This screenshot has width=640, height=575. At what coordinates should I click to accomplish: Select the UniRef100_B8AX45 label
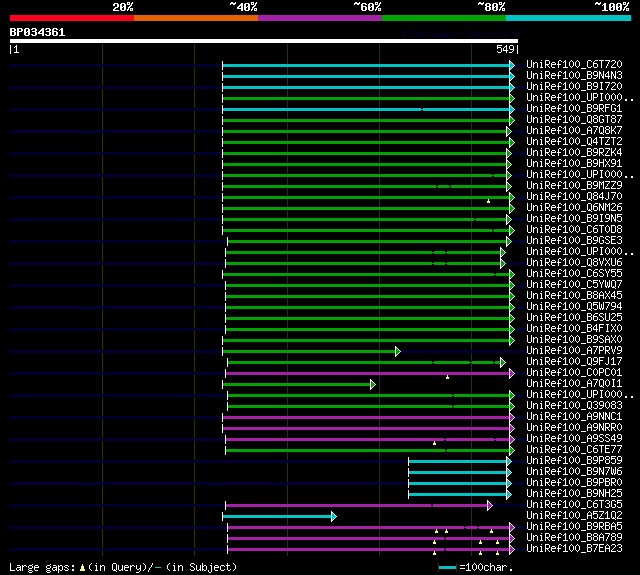(x=574, y=295)
